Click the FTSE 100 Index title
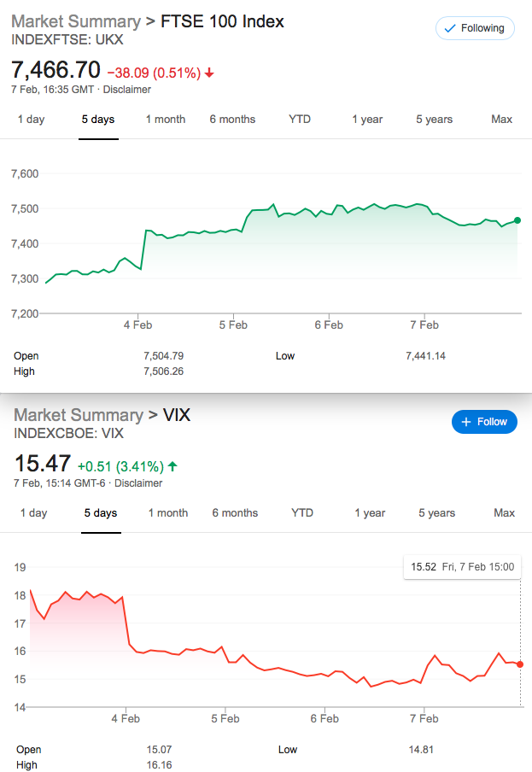 coord(222,21)
